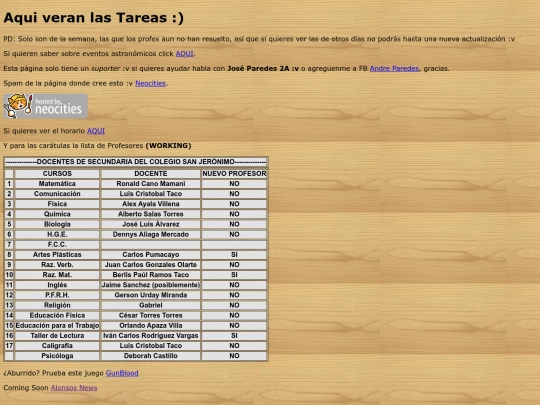Image resolution: width=540 pixels, height=405 pixels.
Task: Click the 'Aqui veran las Tareas :)' heading
Action: tap(94, 18)
